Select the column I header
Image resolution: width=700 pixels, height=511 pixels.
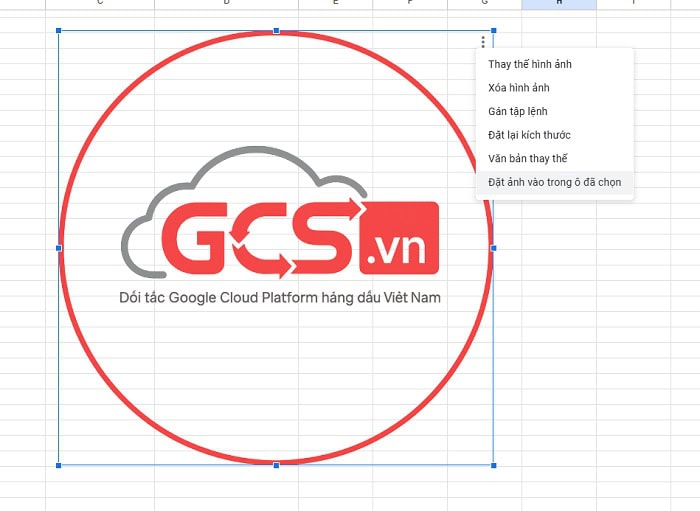(633, 4)
